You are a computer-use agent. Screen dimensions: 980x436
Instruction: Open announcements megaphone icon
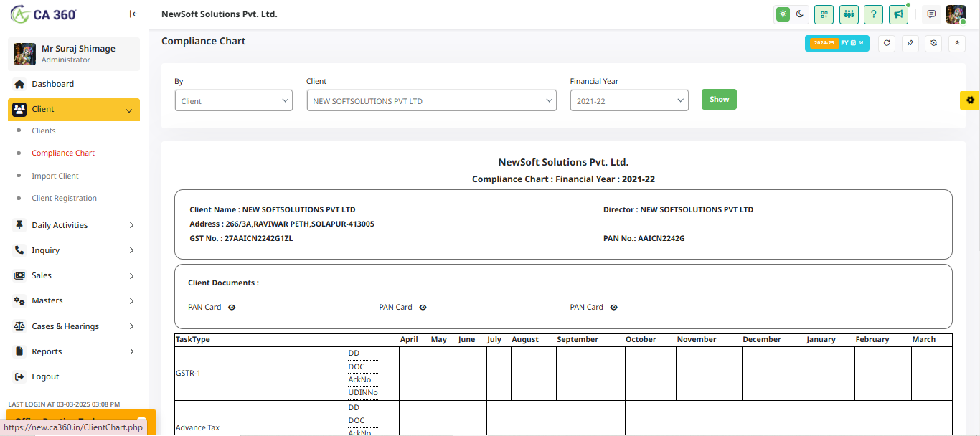(898, 14)
